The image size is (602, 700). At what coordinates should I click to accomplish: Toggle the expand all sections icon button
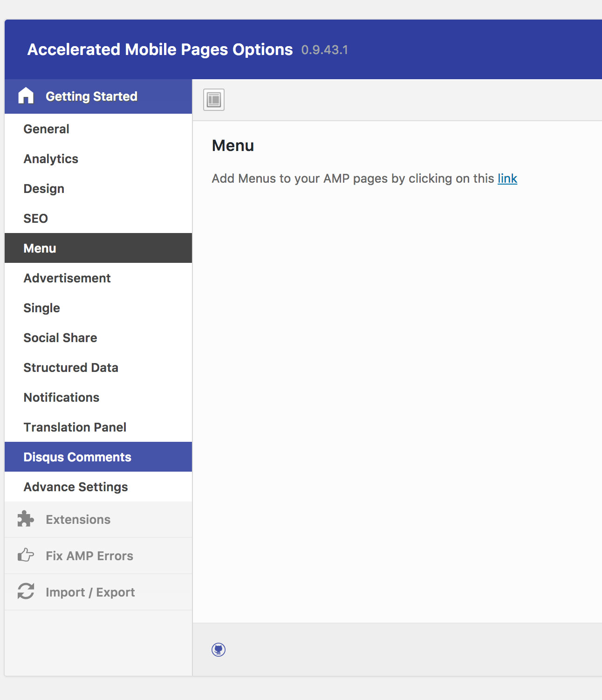click(x=214, y=100)
